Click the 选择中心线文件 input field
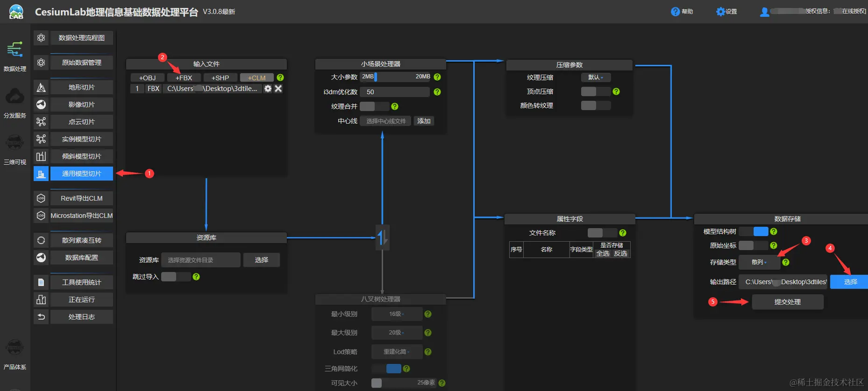This screenshot has width=868, height=391. [385, 121]
